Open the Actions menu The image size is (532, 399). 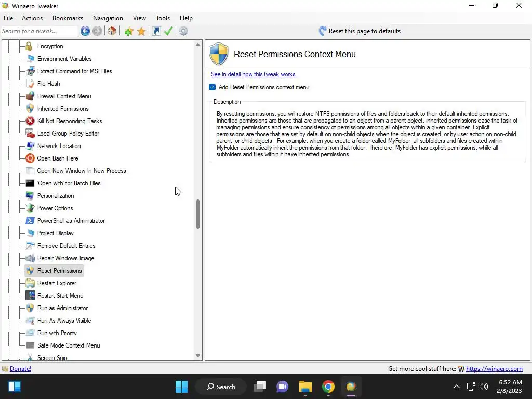[32, 18]
